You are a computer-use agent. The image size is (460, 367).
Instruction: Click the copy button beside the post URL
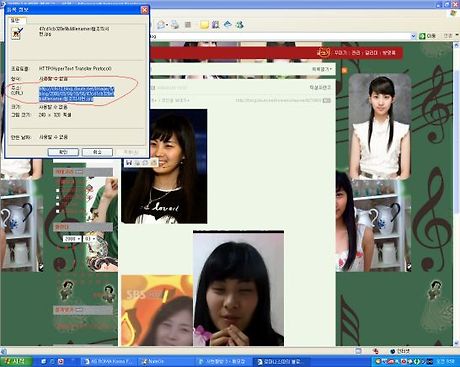coord(327,100)
